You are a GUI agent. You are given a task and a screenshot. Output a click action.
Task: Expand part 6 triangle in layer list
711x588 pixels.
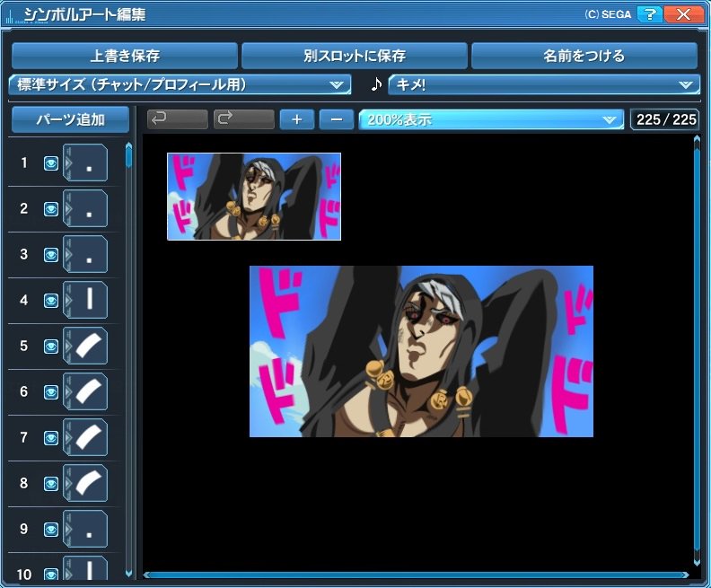pyautogui.click(x=68, y=391)
